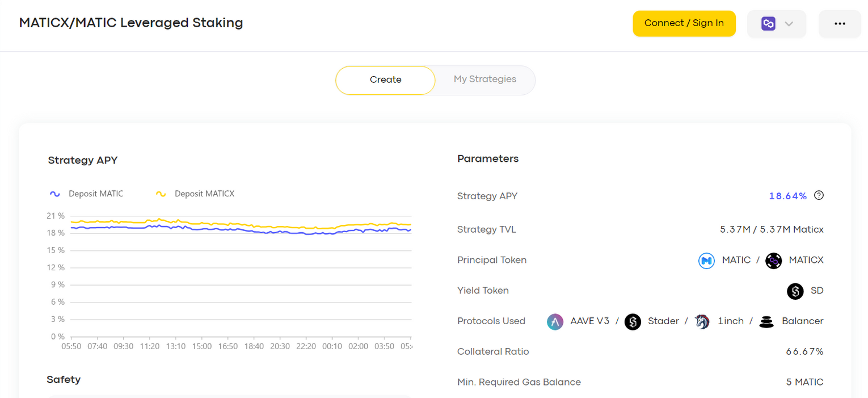This screenshot has width=868, height=398.
Task: Click the Stader protocol icon
Action: [633, 322]
